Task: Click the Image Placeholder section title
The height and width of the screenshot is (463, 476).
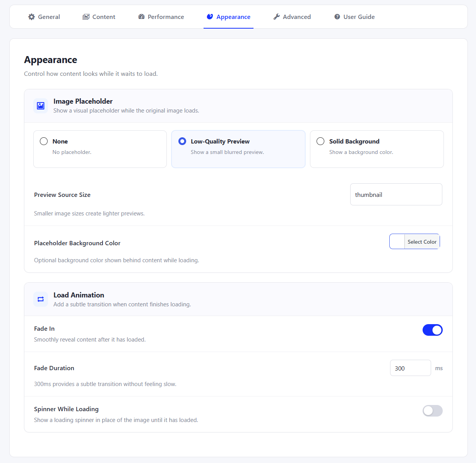Action: (83, 101)
